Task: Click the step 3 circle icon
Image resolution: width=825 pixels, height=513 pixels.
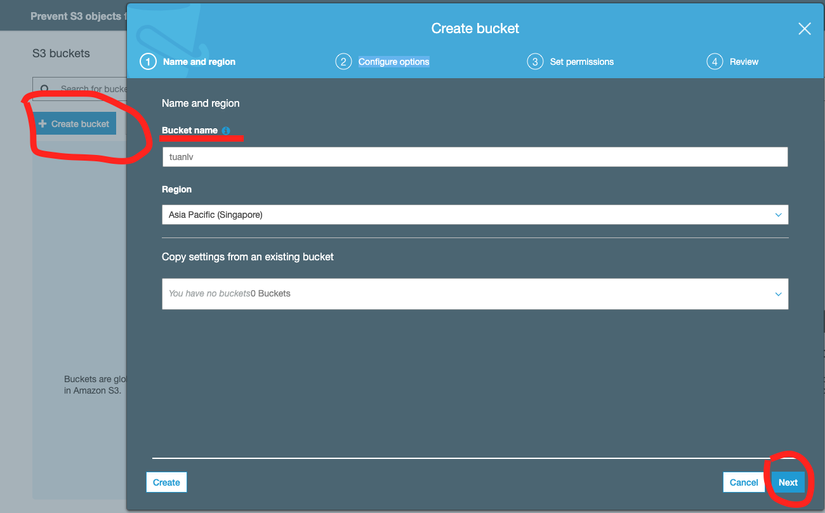Action: [x=535, y=62]
